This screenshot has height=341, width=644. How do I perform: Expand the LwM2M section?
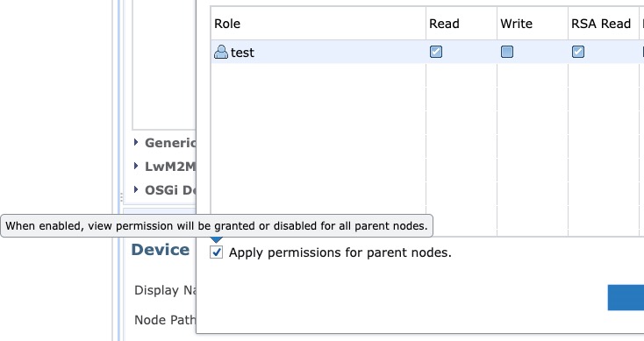136,166
